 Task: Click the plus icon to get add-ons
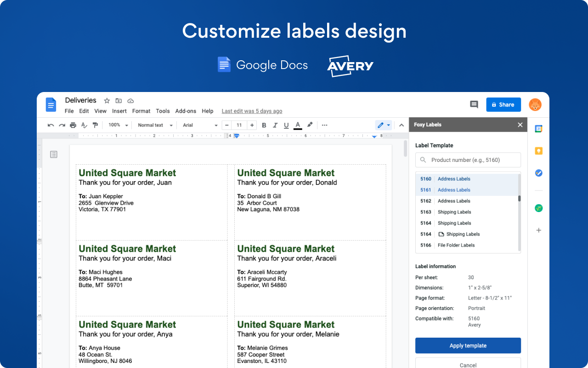tap(539, 230)
